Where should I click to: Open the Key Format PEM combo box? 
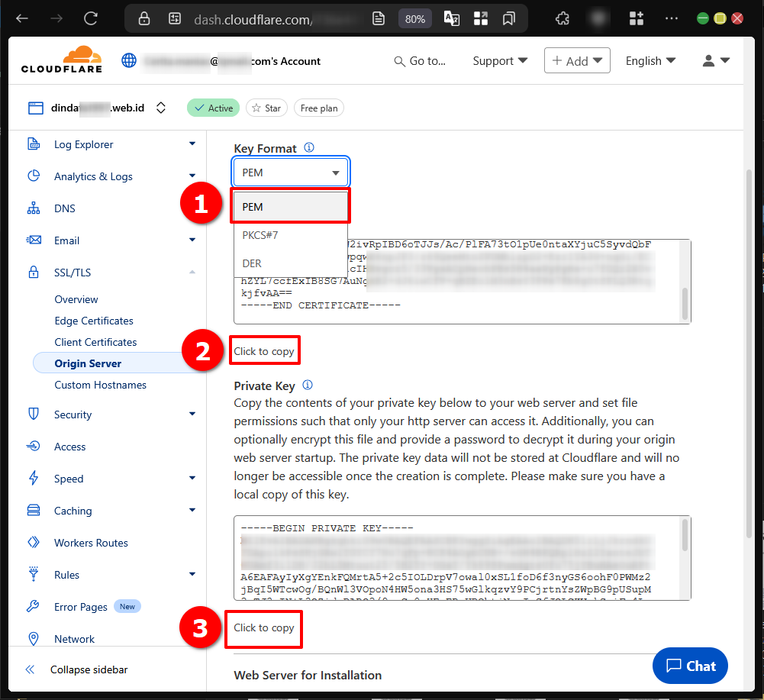click(x=291, y=173)
